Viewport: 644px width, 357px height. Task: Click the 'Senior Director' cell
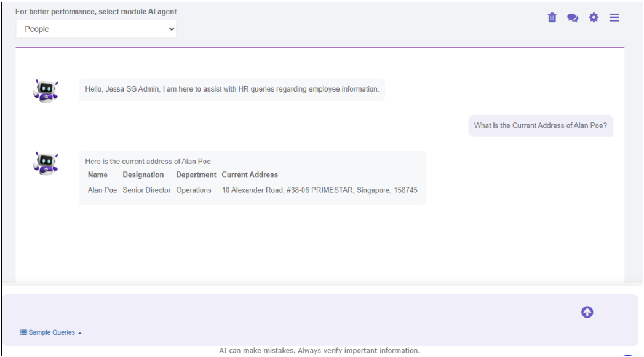(146, 190)
